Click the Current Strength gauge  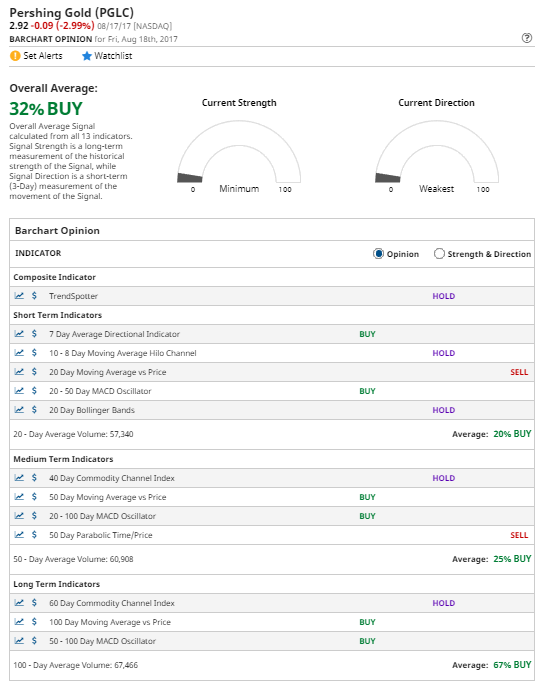point(239,152)
